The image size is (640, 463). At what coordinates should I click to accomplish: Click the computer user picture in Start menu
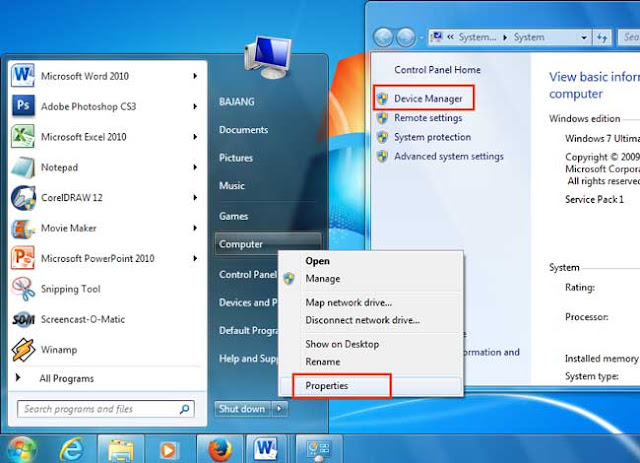click(x=268, y=58)
